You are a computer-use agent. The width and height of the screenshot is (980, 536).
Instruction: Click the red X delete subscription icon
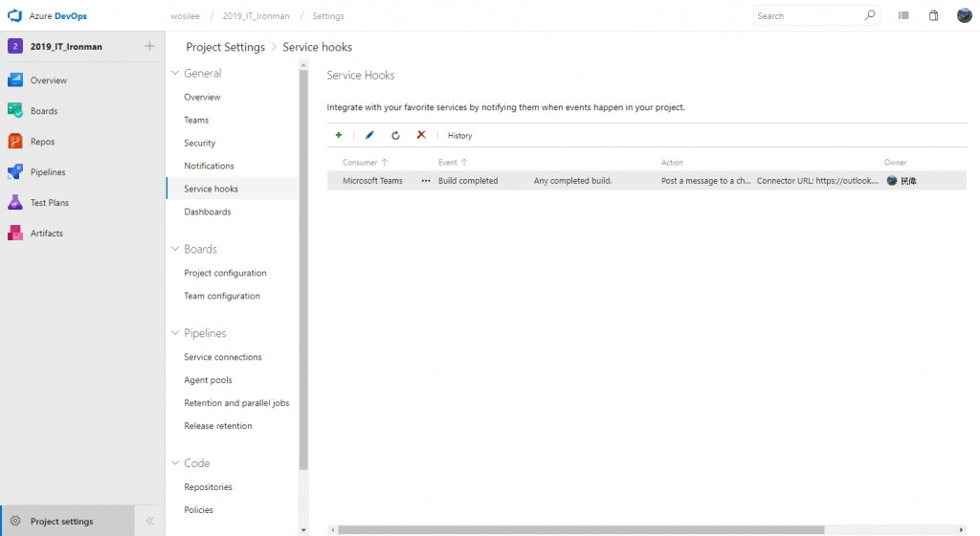pyautogui.click(x=421, y=134)
